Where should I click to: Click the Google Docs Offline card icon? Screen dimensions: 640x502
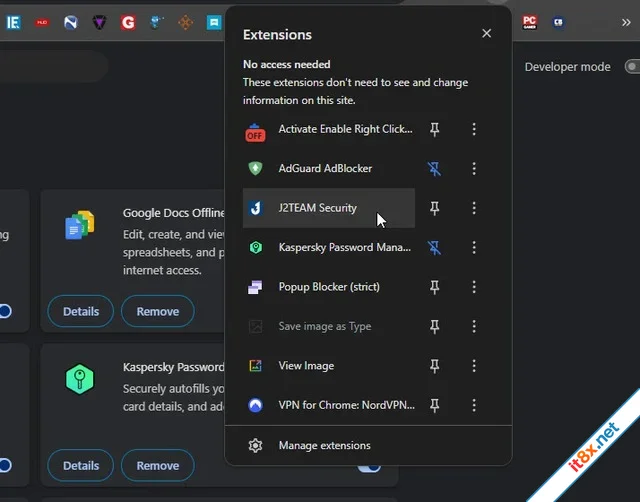(80, 225)
